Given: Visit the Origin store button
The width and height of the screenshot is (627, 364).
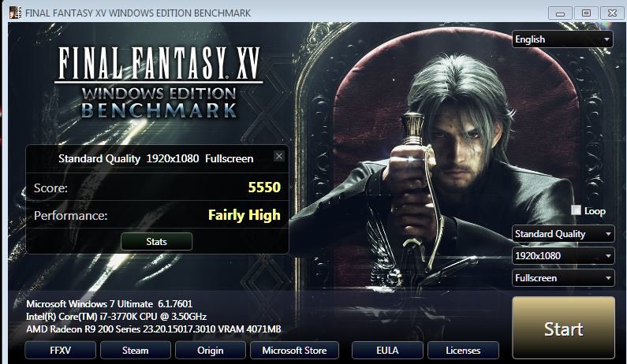Looking at the screenshot, I should [211, 351].
